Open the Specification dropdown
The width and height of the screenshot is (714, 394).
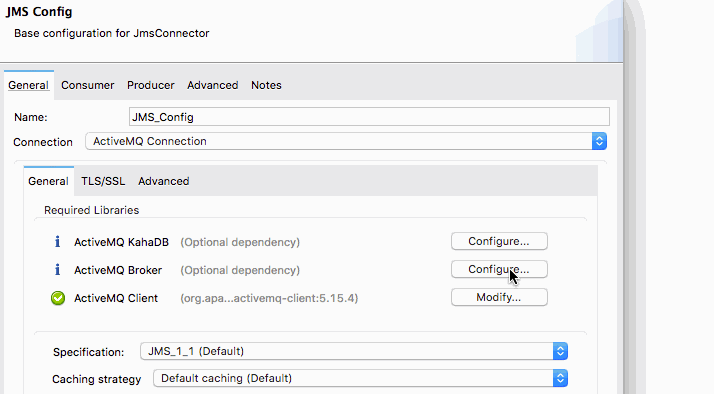click(x=354, y=351)
